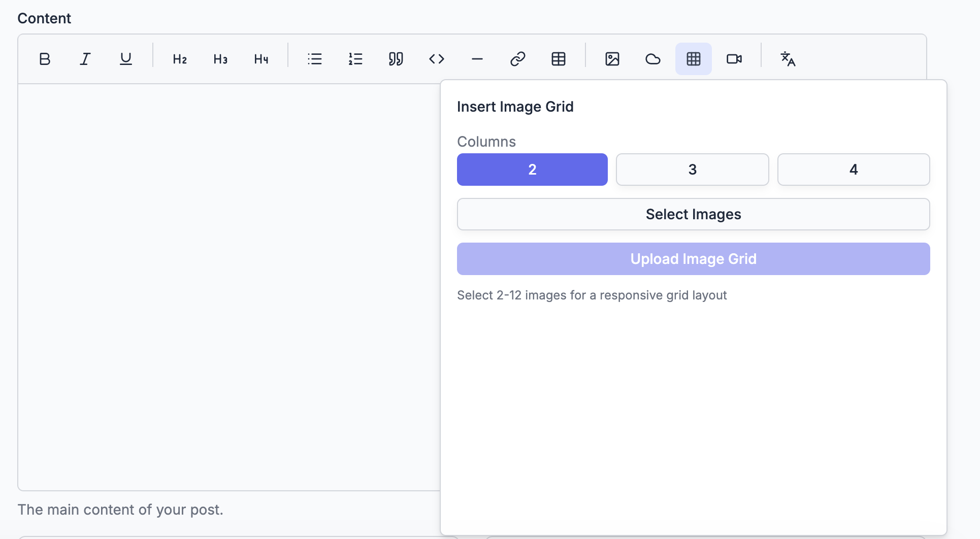Insert a bulleted list
The height and width of the screenshot is (539, 980).
[315, 59]
